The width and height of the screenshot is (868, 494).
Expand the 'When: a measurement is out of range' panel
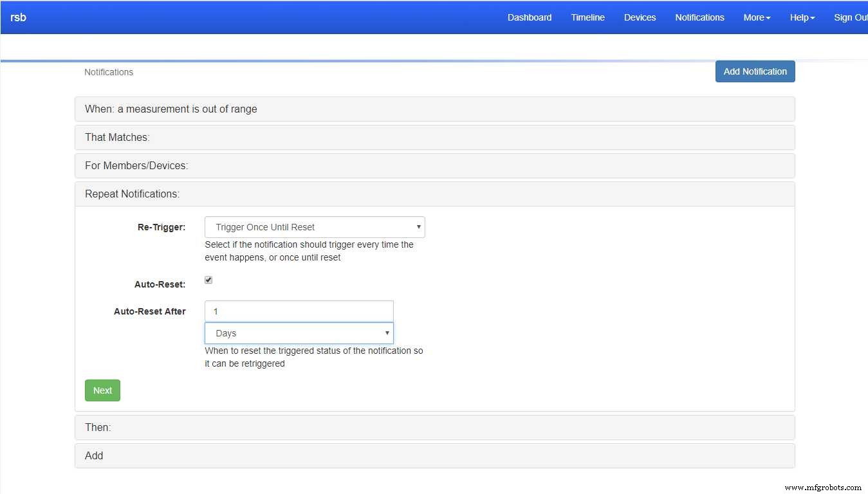tap(171, 109)
